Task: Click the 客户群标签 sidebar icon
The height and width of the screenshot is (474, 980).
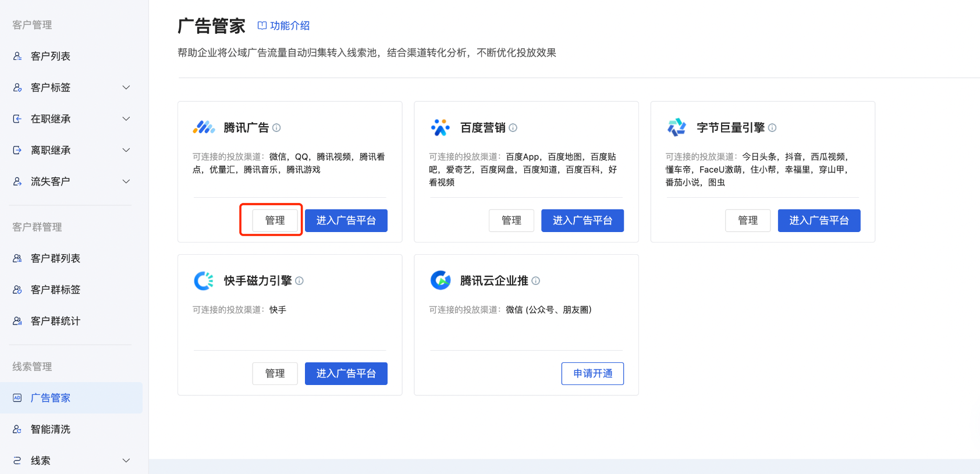Action: 17,290
